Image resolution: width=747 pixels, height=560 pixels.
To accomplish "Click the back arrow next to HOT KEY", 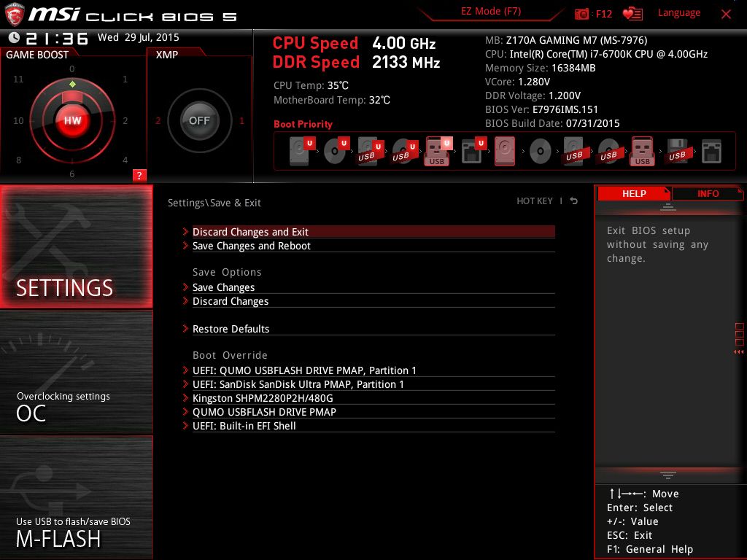I will tap(573, 201).
